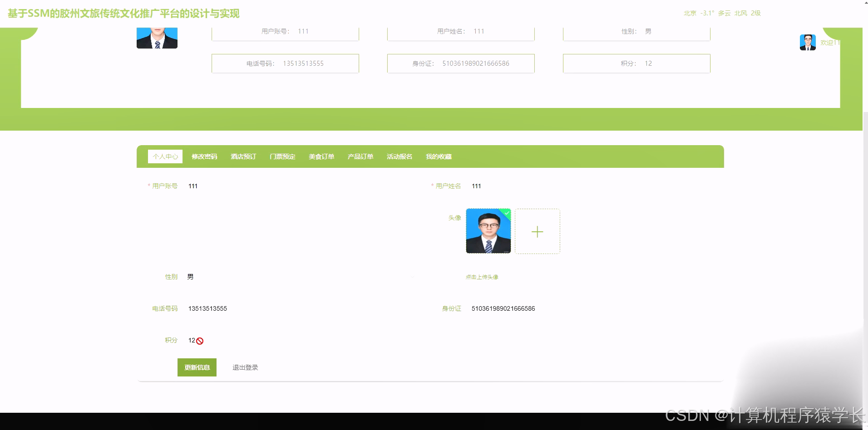The height and width of the screenshot is (430, 868).
Task: Go to the 活动报名 tab
Action: tap(399, 156)
